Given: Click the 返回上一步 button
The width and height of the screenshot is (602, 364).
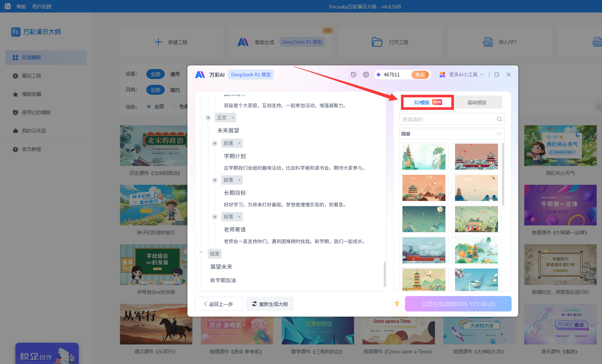Looking at the screenshot, I should point(219,304).
